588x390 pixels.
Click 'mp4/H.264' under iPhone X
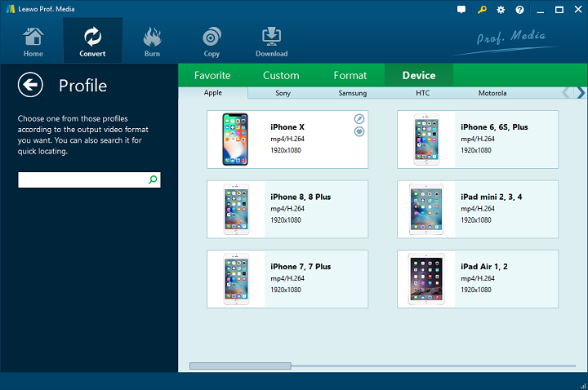287,139
